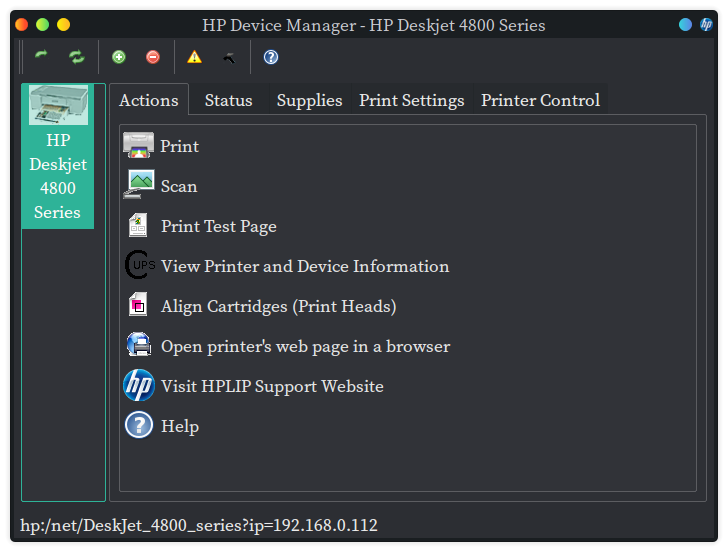Click the green add device icon
This screenshot has width=728, height=552.
119,57
